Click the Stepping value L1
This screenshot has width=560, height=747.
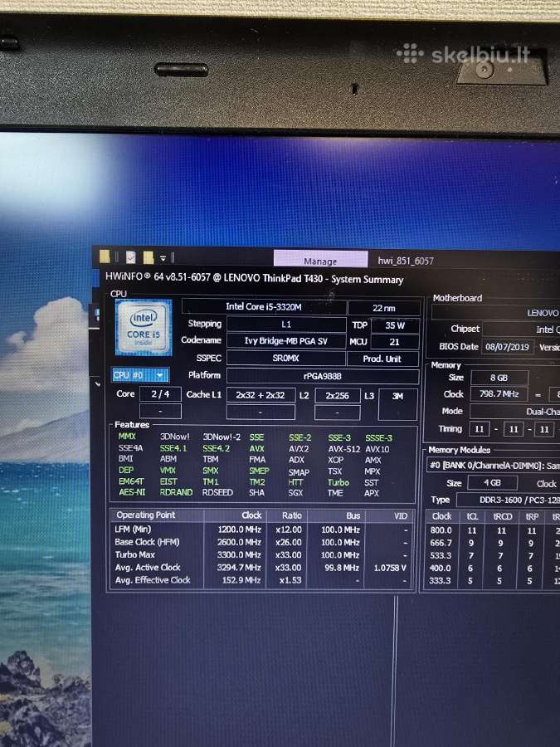click(286, 325)
